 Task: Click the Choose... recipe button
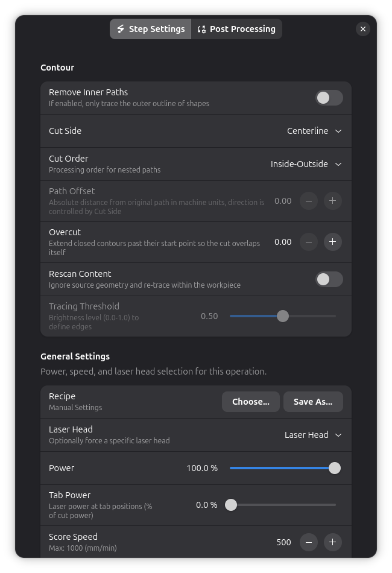point(251,402)
